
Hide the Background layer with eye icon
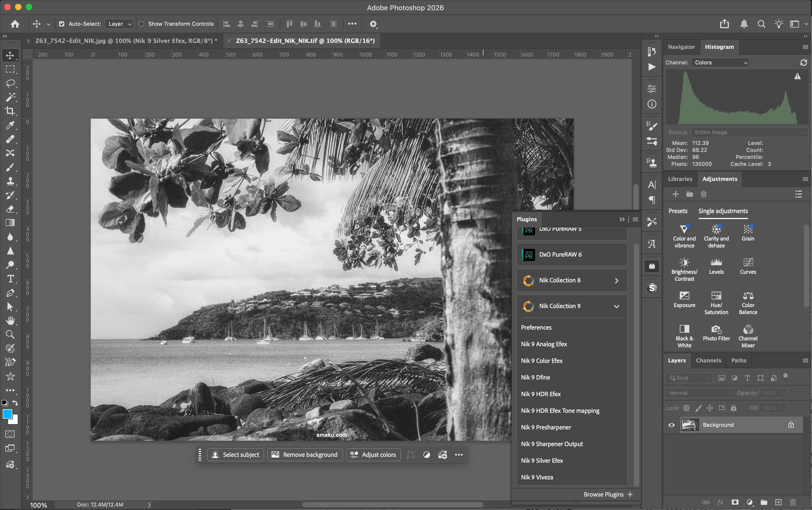[671, 425]
